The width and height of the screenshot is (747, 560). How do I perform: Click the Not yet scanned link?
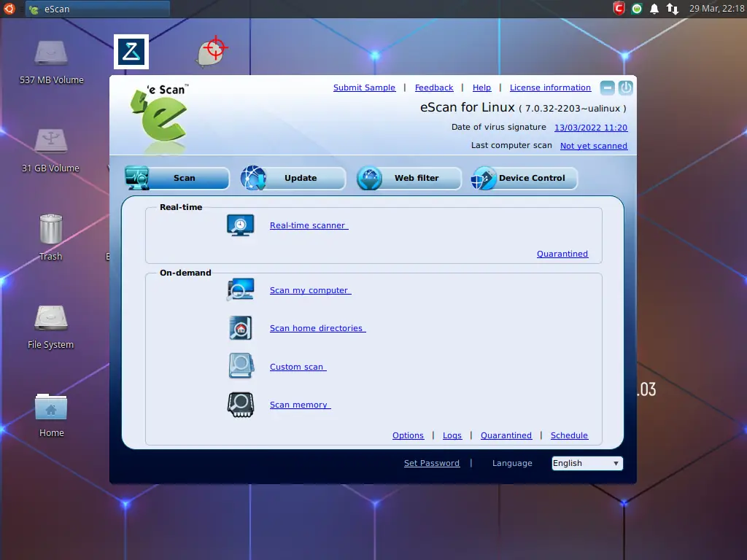pos(593,146)
